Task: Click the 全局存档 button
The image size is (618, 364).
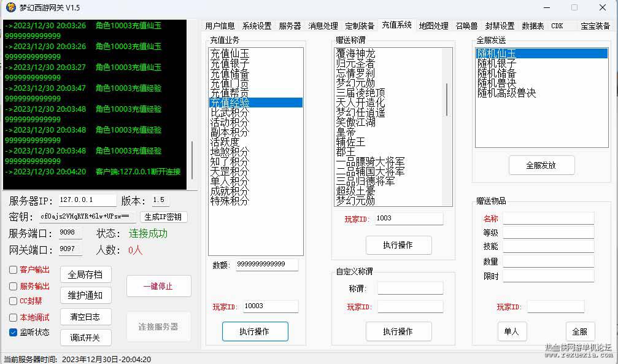Action: tap(85, 274)
